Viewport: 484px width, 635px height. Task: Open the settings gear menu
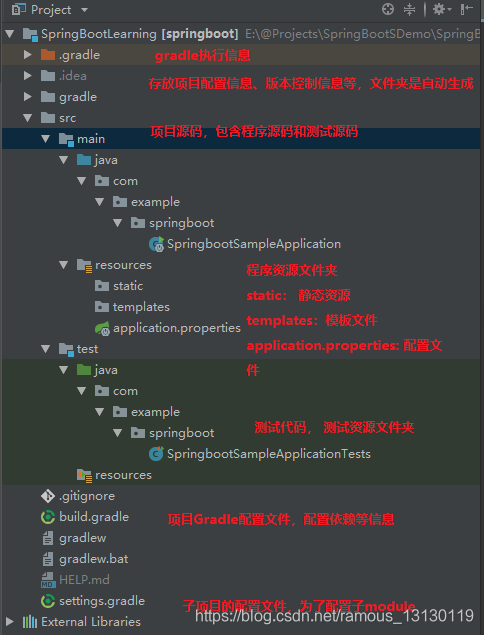(x=441, y=9)
